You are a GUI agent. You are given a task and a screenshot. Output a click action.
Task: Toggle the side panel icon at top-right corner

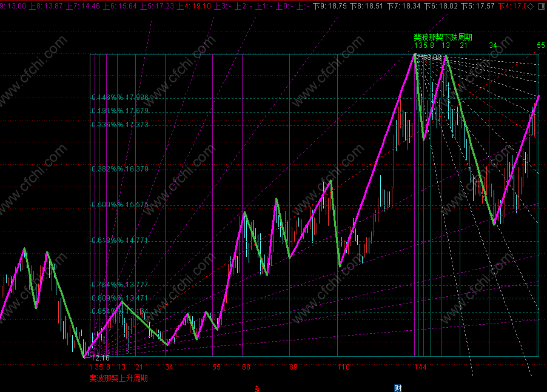coord(542,6)
